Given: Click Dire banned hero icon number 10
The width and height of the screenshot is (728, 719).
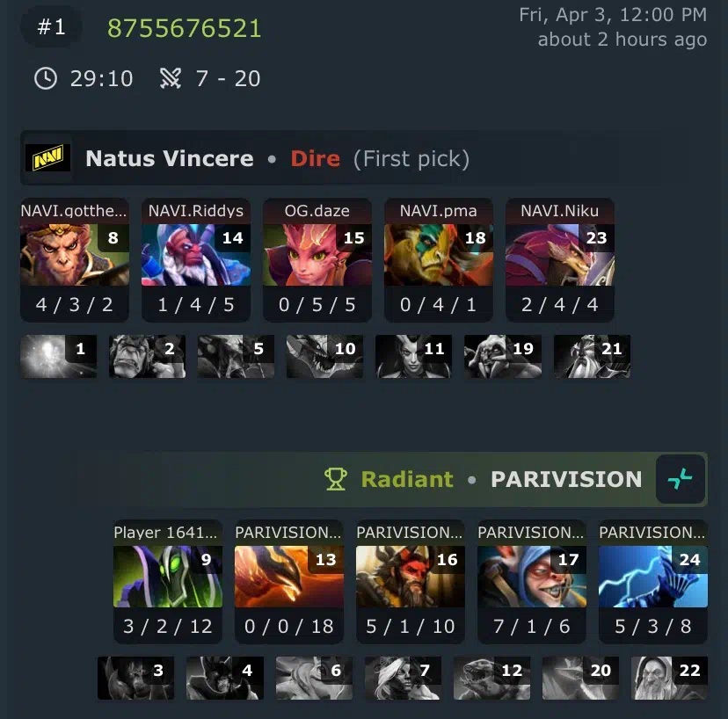Looking at the screenshot, I should 324,356.
